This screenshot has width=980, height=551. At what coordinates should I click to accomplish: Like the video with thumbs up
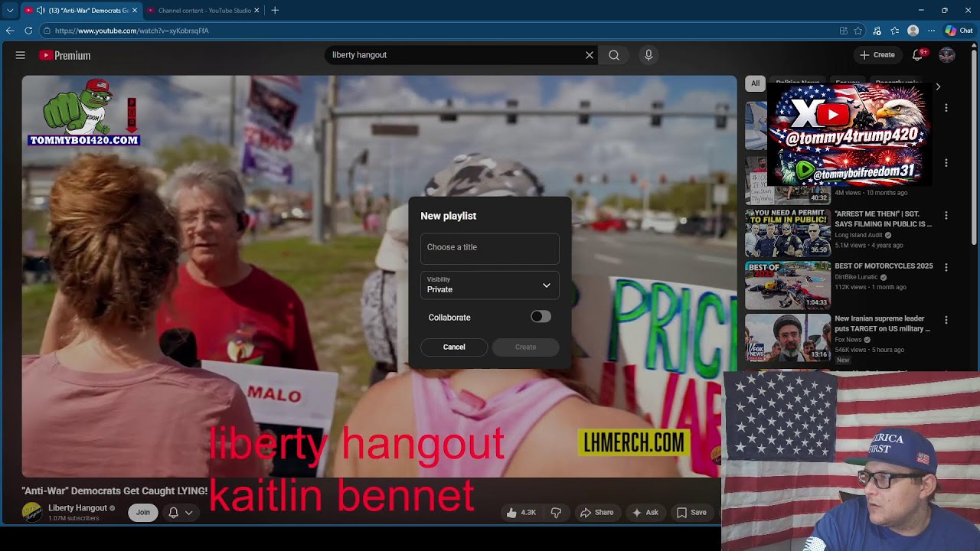(521, 513)
